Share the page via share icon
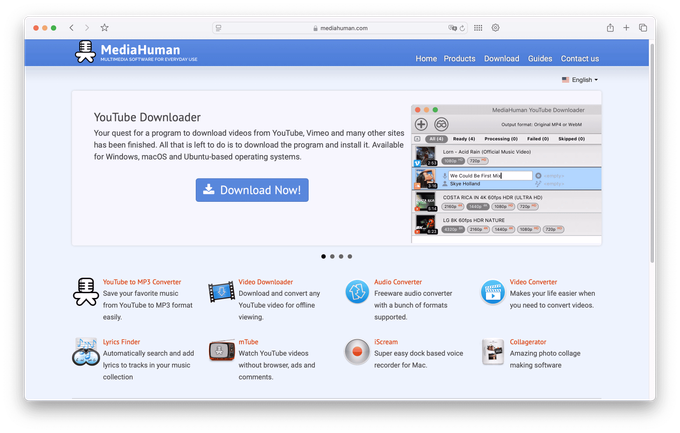Screen dimensions: 680x433 pos(610,28)
